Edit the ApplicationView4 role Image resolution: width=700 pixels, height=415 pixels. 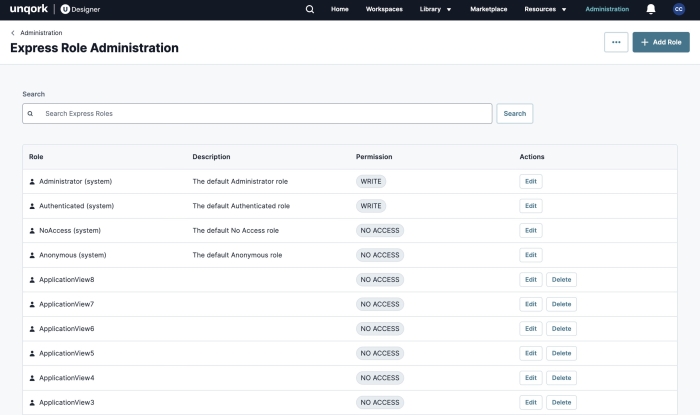pos(531,378)
